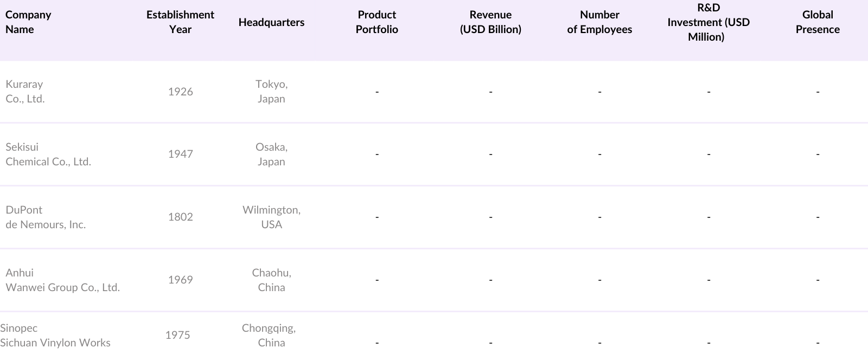Click the Company Name column header
868x354 pixels.
(x=28, y=22)
